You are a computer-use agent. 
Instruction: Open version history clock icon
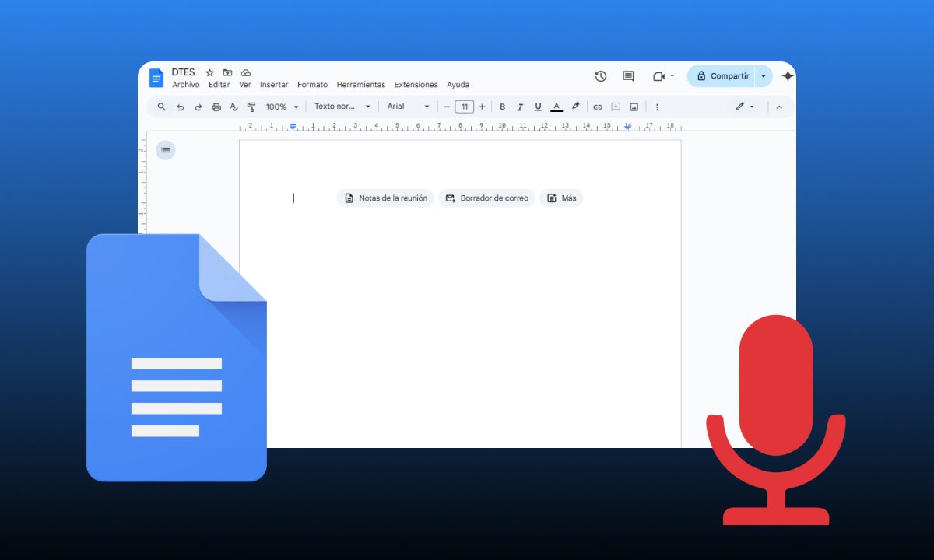(600, 76)
